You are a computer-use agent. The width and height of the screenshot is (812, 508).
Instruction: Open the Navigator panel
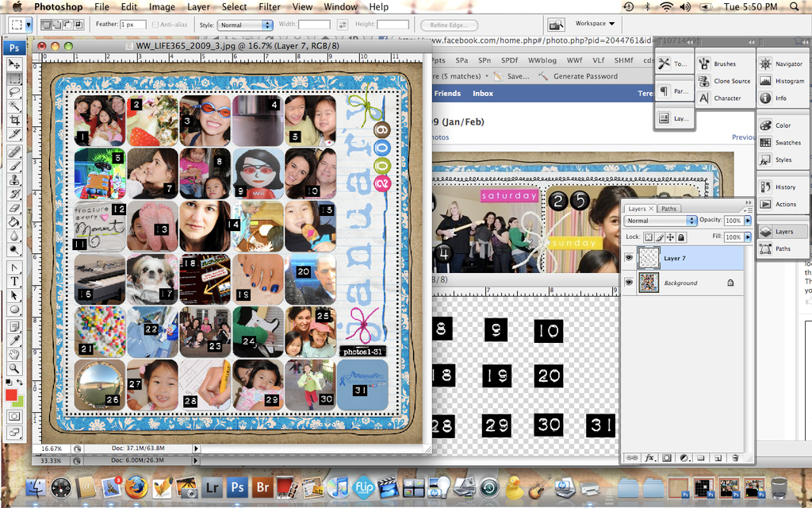pyautogui.click(x=783, y=63)
